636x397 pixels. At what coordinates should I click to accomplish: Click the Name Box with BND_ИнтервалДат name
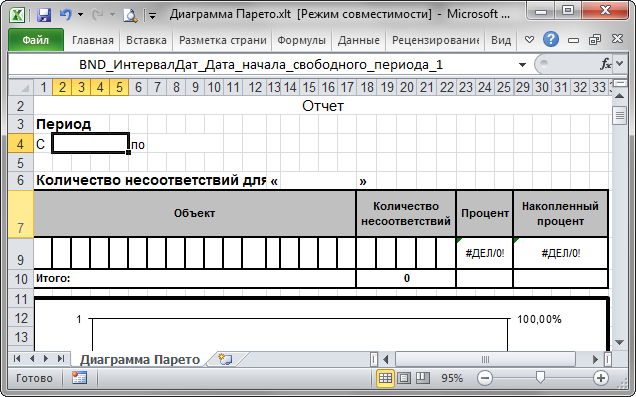[x=260, y=65]
